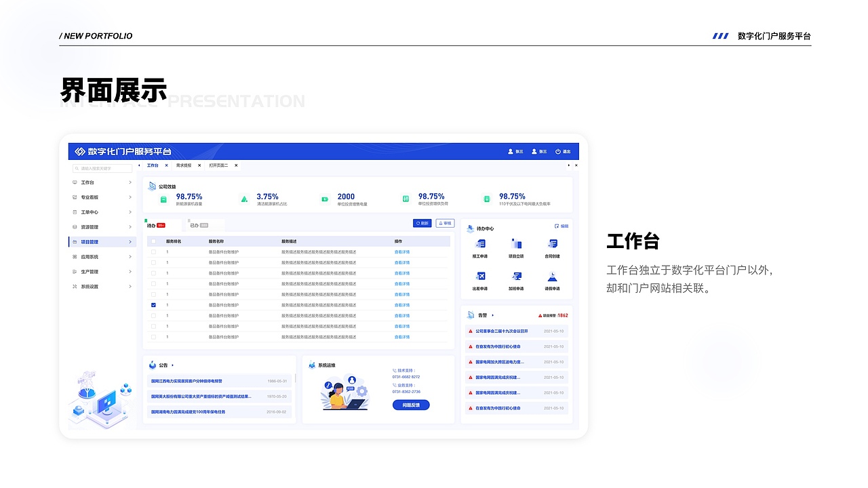
Task: Click the 出差申请 airplane icon
Action: click(481, 276)
